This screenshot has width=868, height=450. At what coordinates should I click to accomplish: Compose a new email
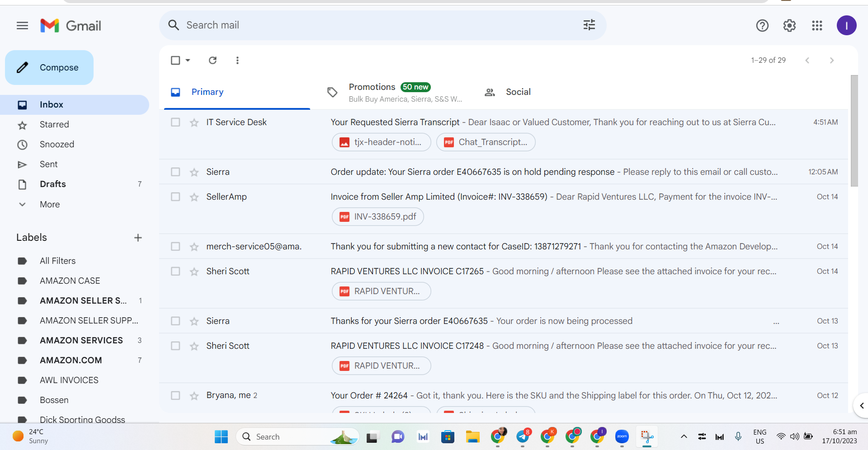tap(49, 67)
